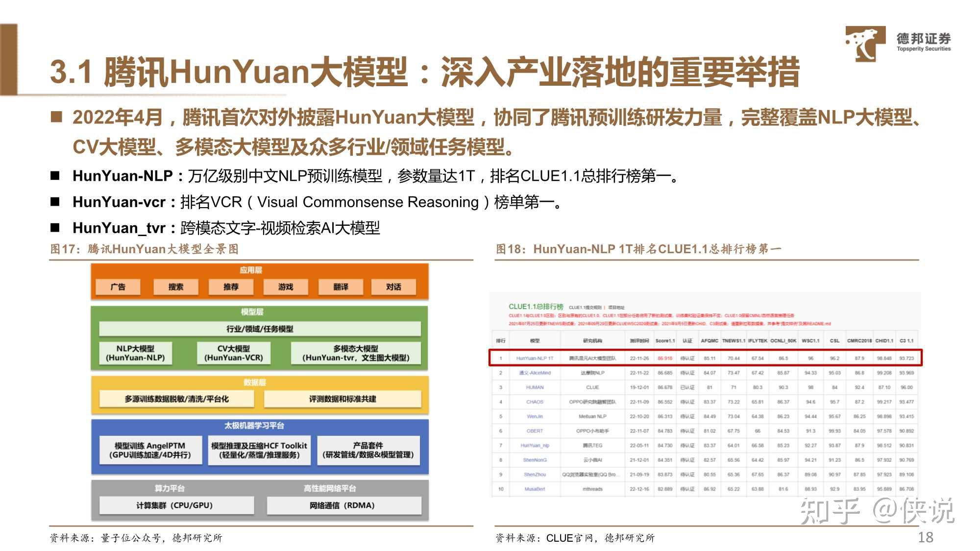Click the slide title 3.1 腾讯HunYuan大模型
The width and height of the screenshot is (980, 551).
(425, 72)
